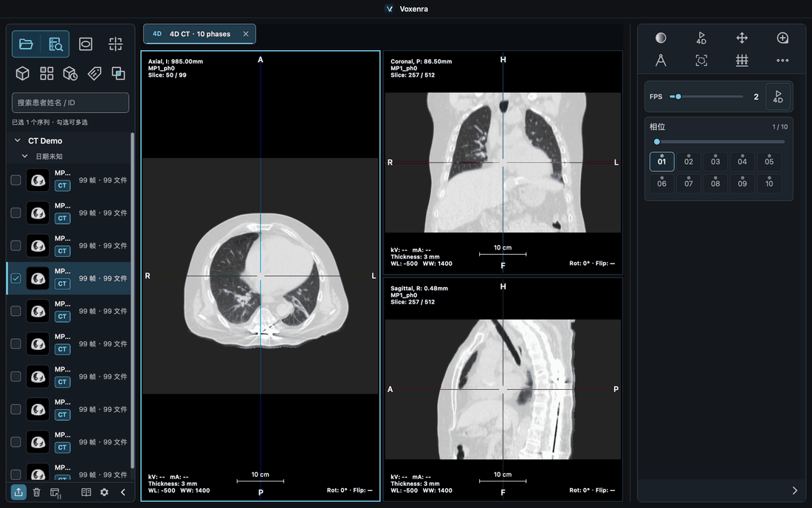The width and height of the screenshot is (812, 508).
Task: Select the zoom magnifier tool
Action: pos(782,38)
